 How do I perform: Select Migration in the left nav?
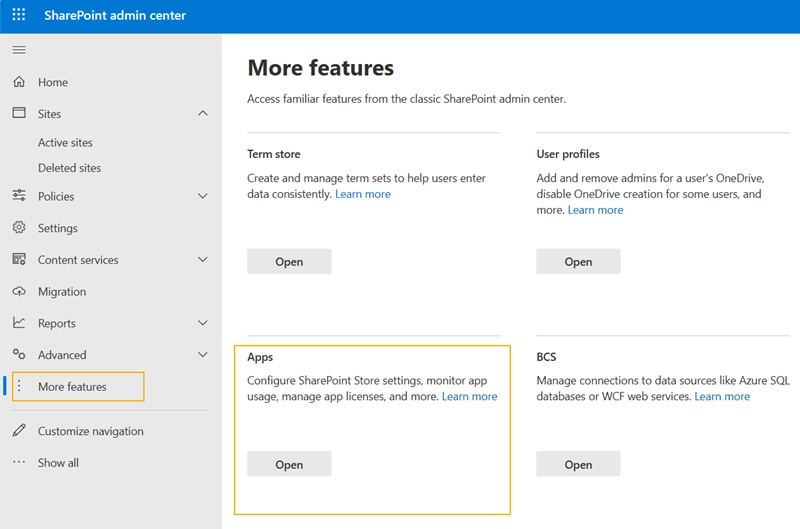click(62, 292)
